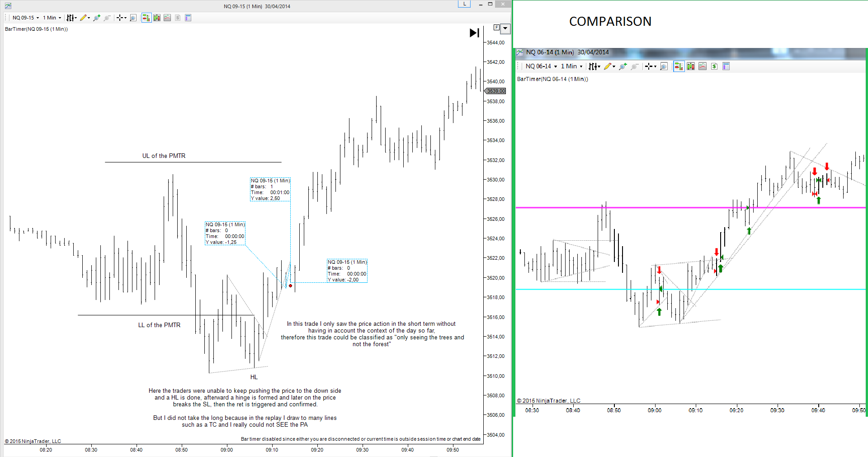Select the 'HL' text annotation
Image resolution: width=868 pixels, height=457 pixels.
(254, 377)
